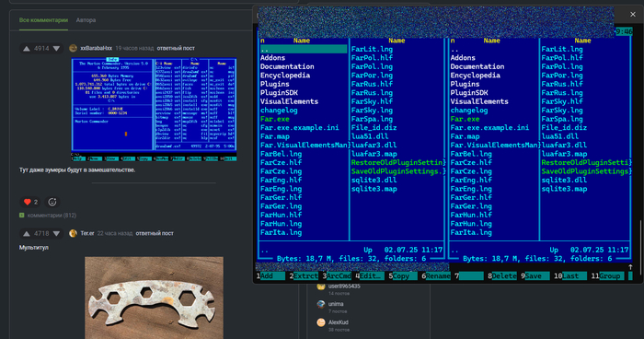Select Encyclopedia folder in right Far panel

pyautogui.click(x=476, y=76)
